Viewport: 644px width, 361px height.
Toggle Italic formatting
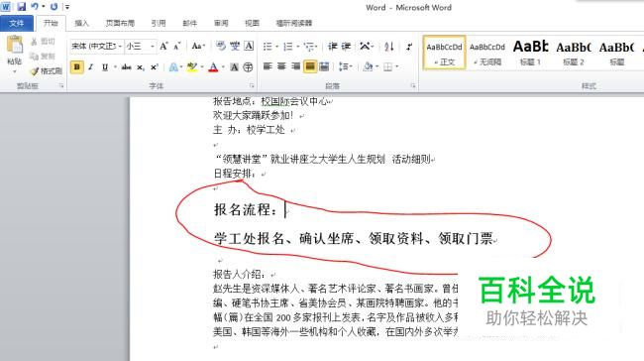[x=91, y=66]
